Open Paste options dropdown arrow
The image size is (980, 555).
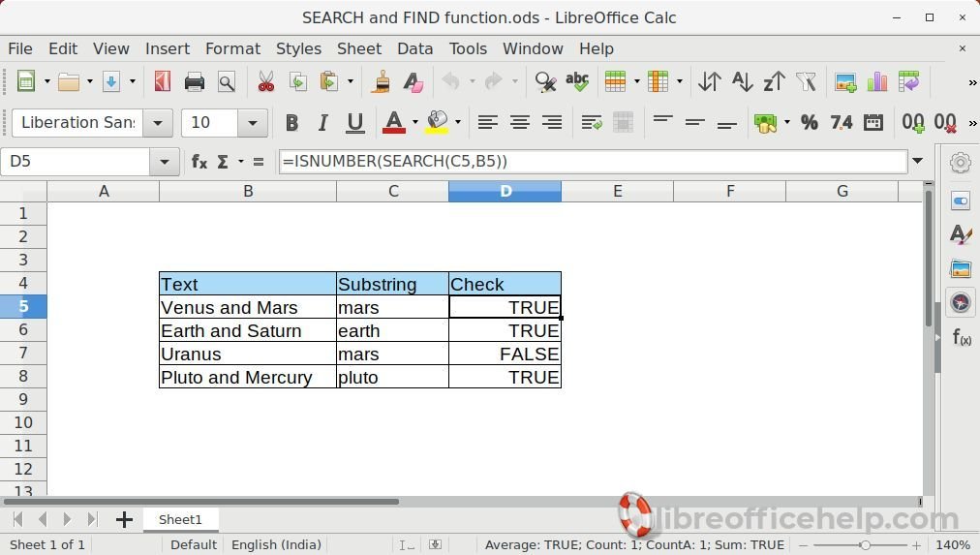tap(350, 82)
